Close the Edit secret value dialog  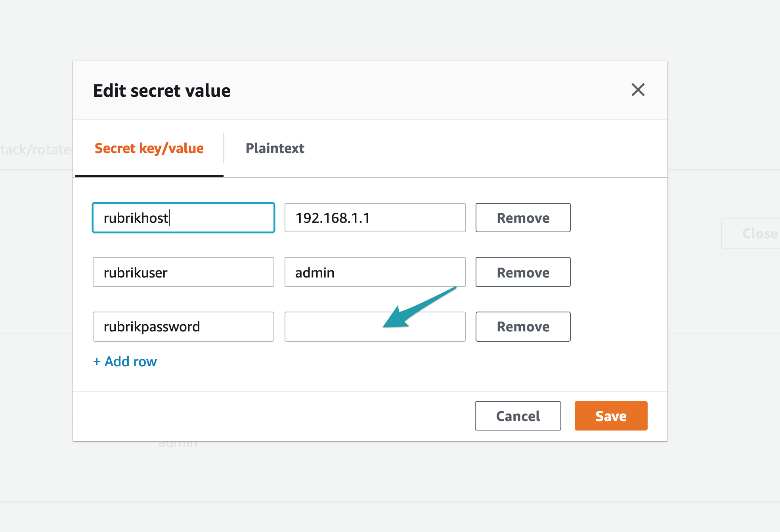tap(638, 90)
